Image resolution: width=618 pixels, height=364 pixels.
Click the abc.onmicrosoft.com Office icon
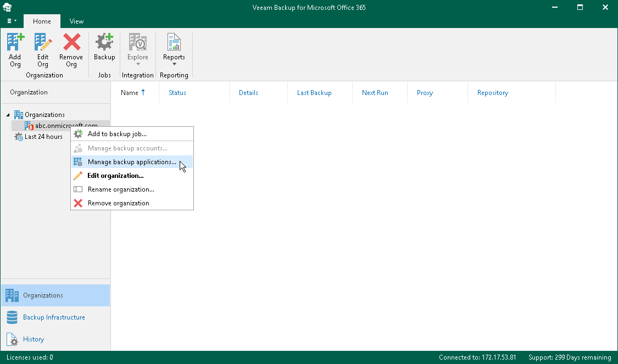coord(29,126)
